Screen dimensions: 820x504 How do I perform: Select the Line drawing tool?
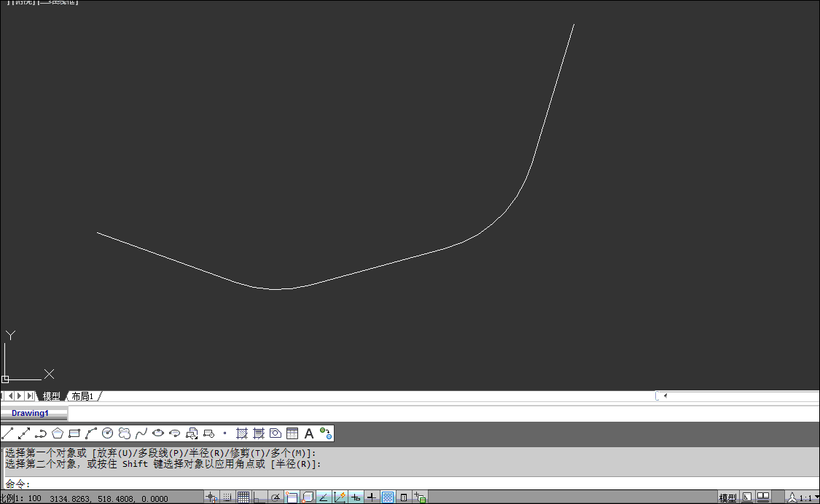coord(7,433)
